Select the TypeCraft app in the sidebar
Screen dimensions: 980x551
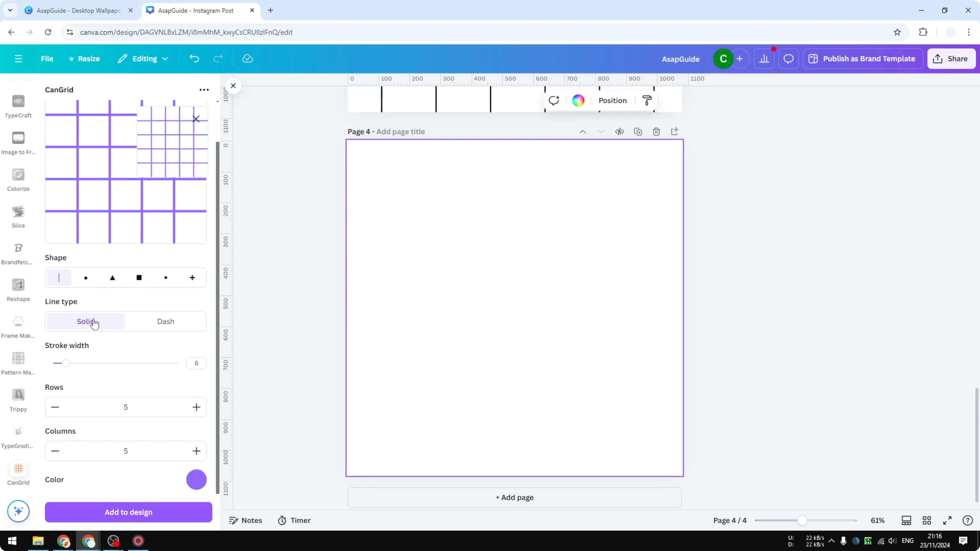point(18,106)
